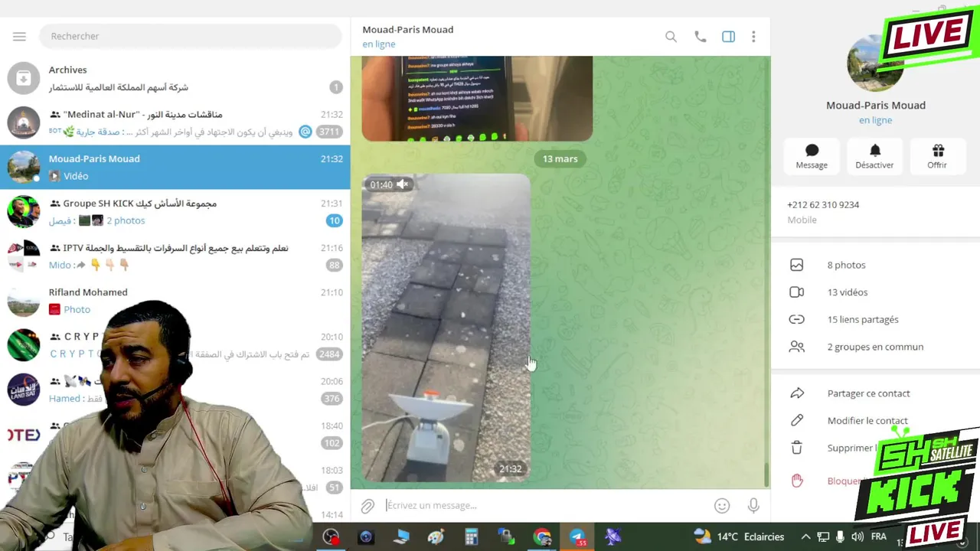Click the 10 unread badge on SH KICK
980x551 pixels.
334,220
